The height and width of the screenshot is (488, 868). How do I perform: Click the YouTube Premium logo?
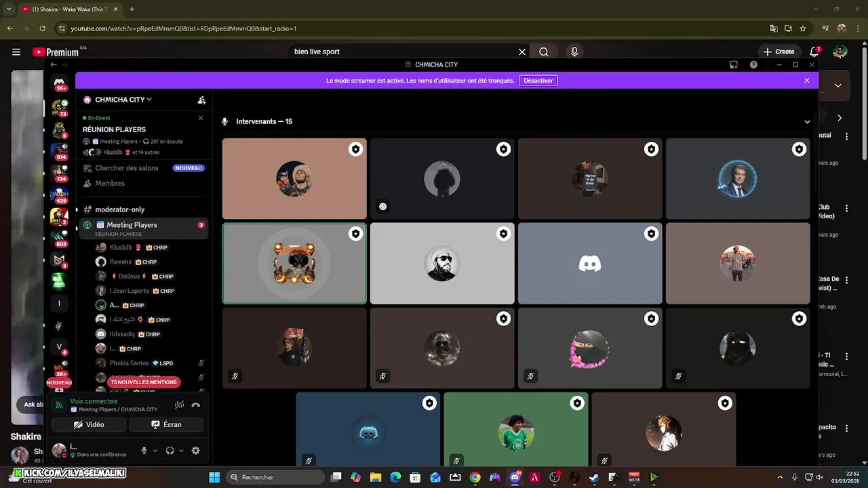pos(56,52)
